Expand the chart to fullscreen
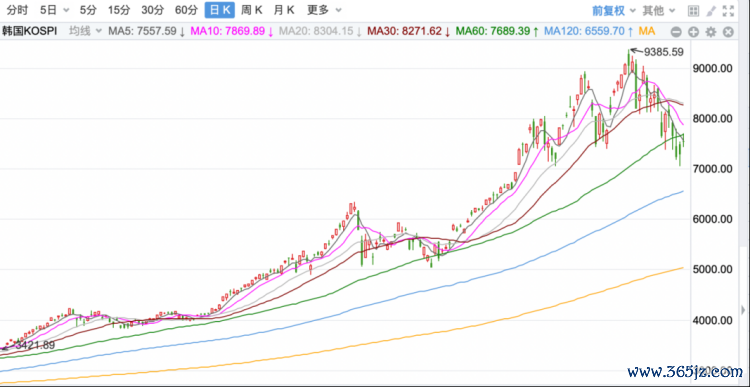 pyautogui.click(x=728, y=11)
